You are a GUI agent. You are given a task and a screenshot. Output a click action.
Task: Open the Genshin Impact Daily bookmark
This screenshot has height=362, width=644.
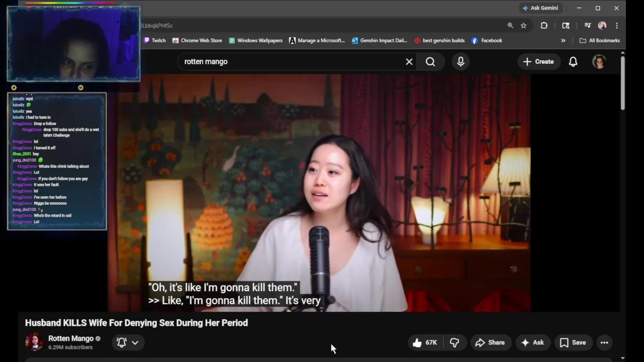379,41
